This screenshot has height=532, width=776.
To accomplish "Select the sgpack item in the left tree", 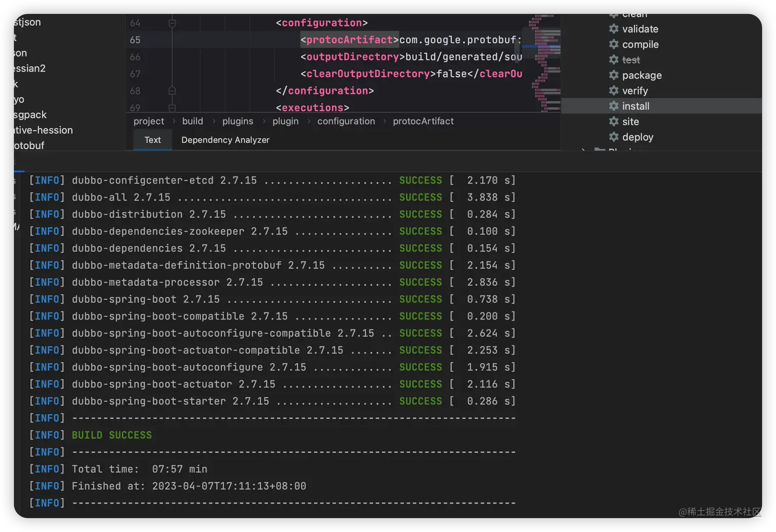I will tap(30, 114).
